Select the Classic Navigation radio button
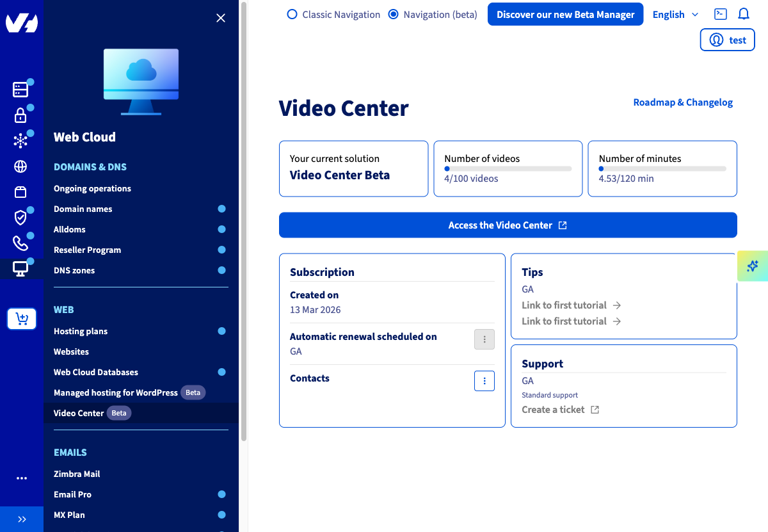The image size is (768, 532). [x=292, y=14]
